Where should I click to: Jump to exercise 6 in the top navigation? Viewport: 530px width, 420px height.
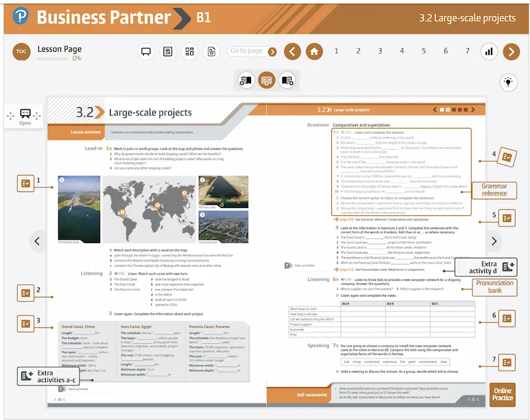[x=445, y=51]
